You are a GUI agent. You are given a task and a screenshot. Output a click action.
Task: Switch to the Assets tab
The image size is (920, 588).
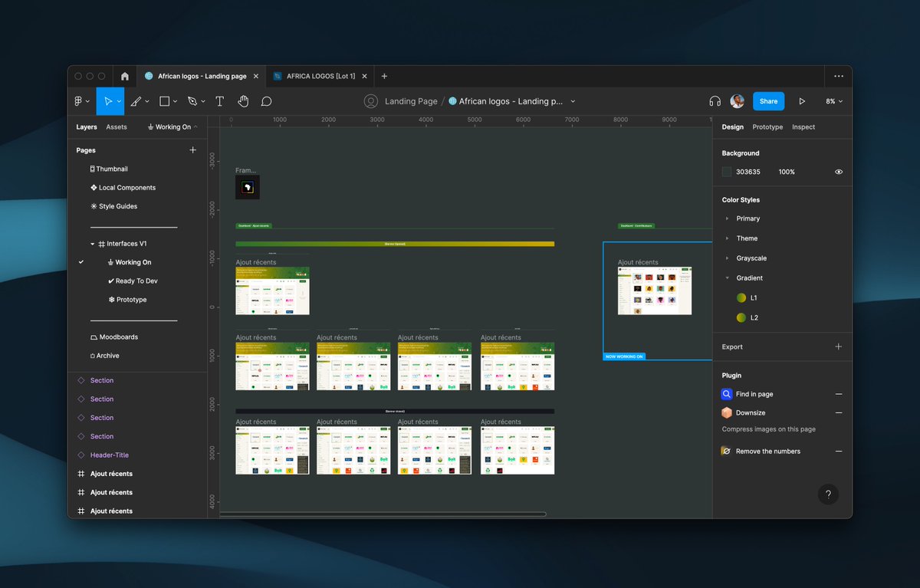(117, 127)
